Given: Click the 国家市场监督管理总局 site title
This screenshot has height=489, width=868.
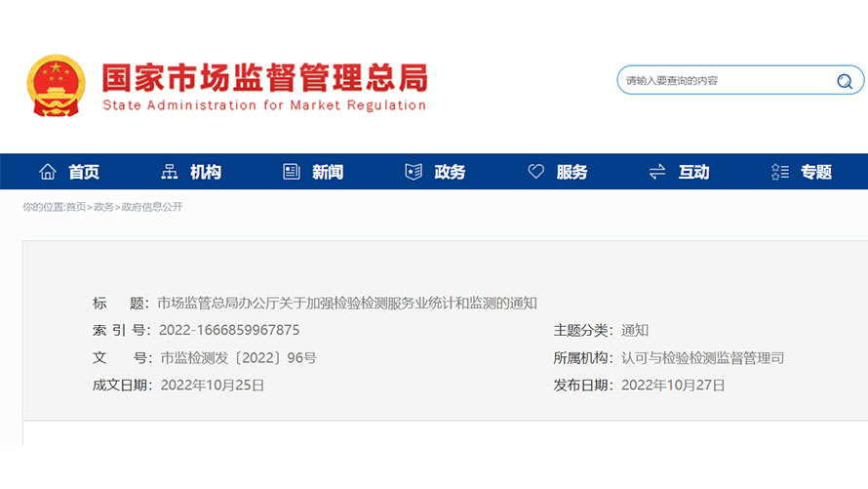Looking at the screenshot, I should tap(264, 77).
